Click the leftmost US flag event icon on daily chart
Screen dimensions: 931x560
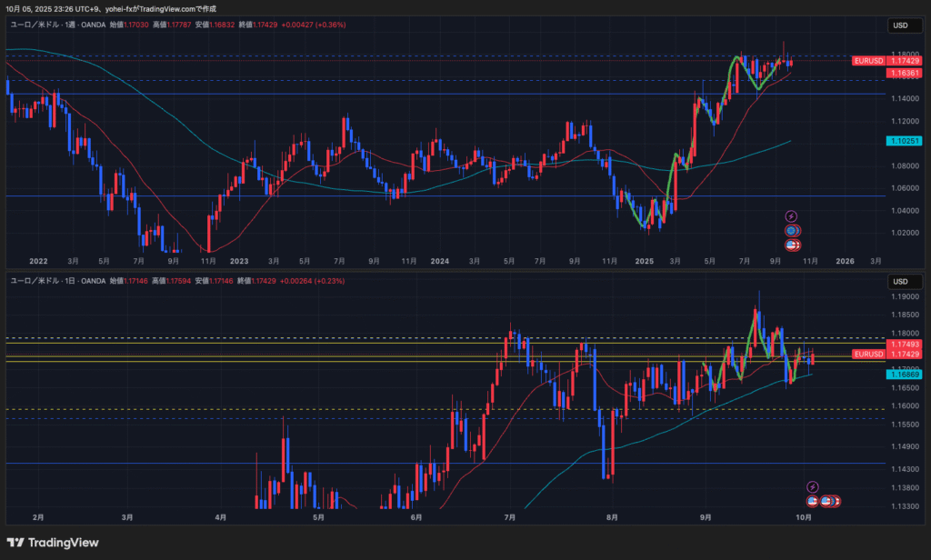[813, 501]
